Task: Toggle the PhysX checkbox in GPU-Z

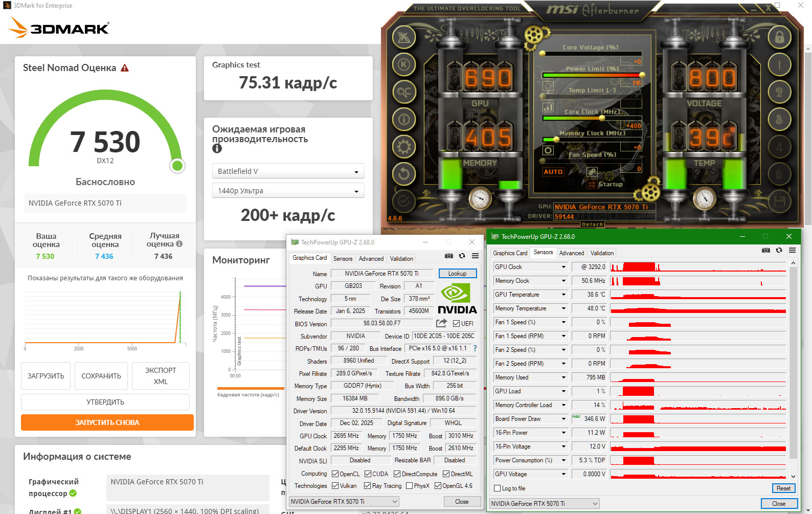Action: (x=409, y=486)
